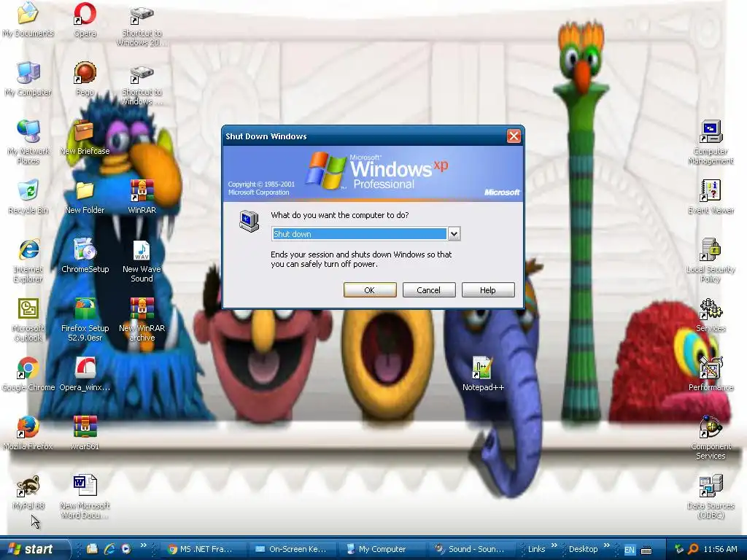The height and width of the screenshot is (560, 747).
Task: Select Computer Management shortcut icon
Action: pyautogui.click(x=711, y=142)
